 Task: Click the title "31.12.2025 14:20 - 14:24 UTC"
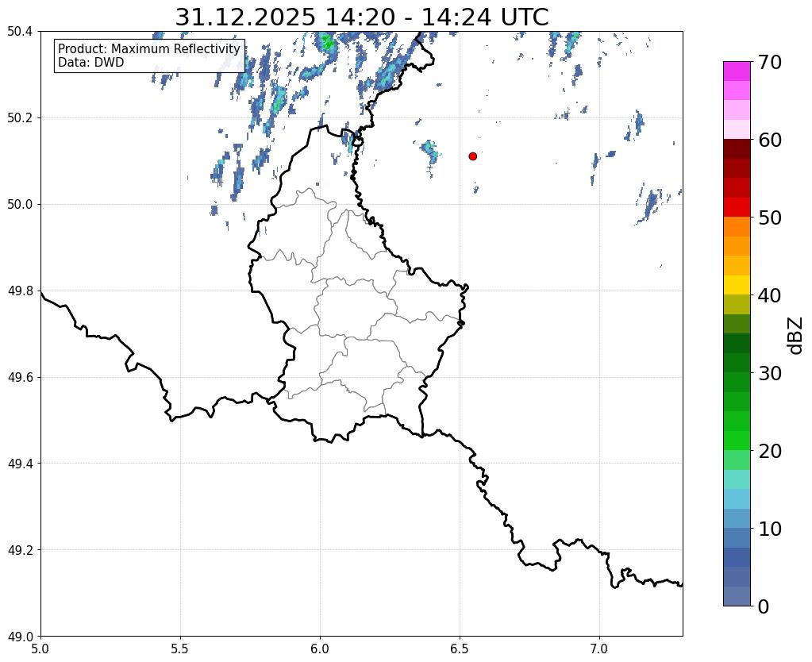pos(361,17)
